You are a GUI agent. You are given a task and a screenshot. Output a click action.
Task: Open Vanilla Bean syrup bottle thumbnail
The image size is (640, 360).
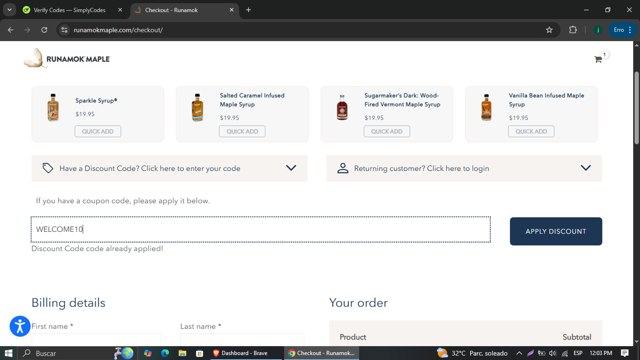pos(486,107)
